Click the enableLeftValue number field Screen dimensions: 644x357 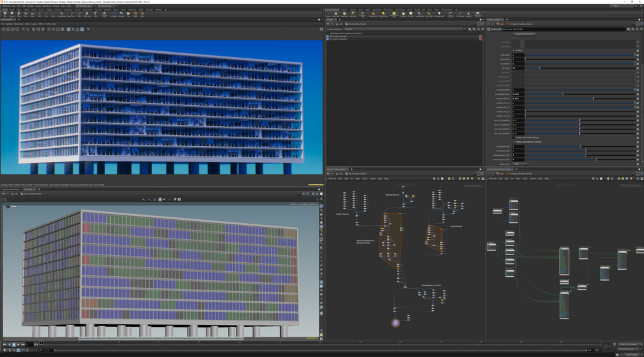pos(518,99)
